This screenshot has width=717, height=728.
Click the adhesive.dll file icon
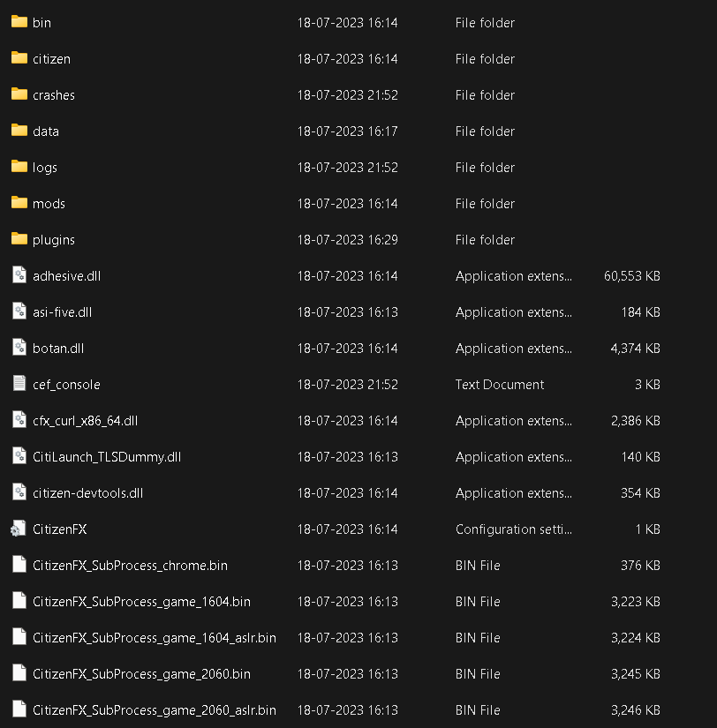(19, 274)
